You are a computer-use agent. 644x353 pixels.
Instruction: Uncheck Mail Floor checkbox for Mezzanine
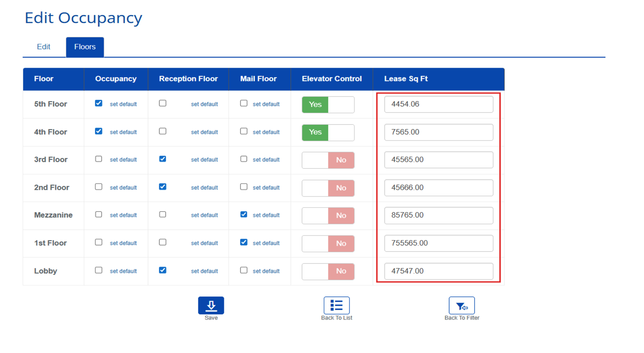coord(244,214)
